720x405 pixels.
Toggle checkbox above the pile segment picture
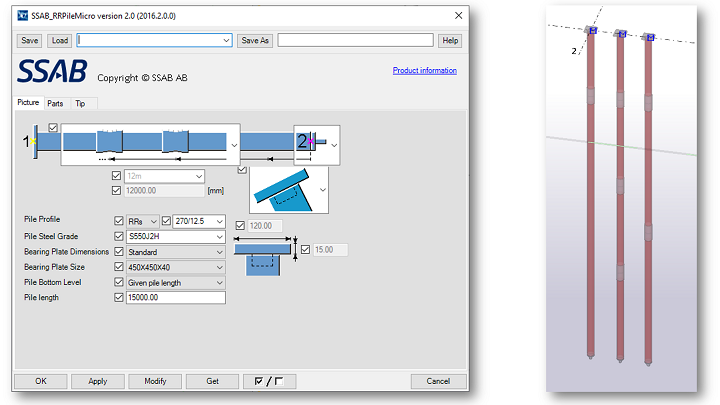click(53, 128)
